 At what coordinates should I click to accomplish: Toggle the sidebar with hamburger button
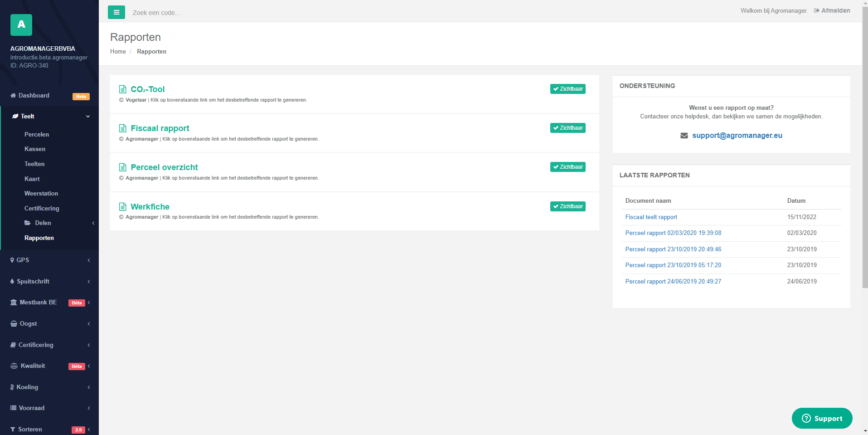point(116,12)
